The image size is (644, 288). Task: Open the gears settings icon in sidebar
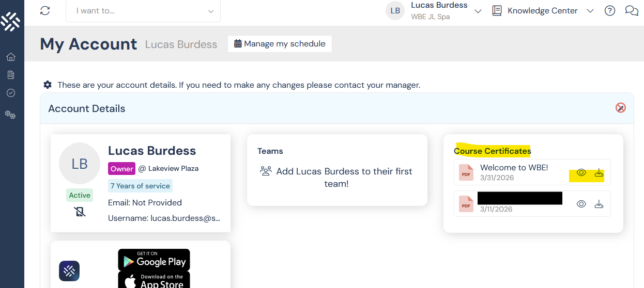pyautogui.click(x=10, y=115)
